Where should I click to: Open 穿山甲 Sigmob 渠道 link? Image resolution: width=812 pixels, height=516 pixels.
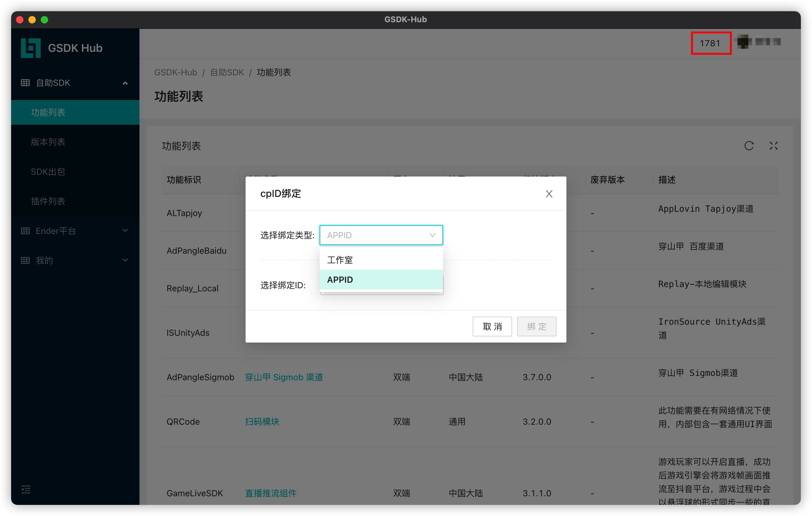point(284,377)
